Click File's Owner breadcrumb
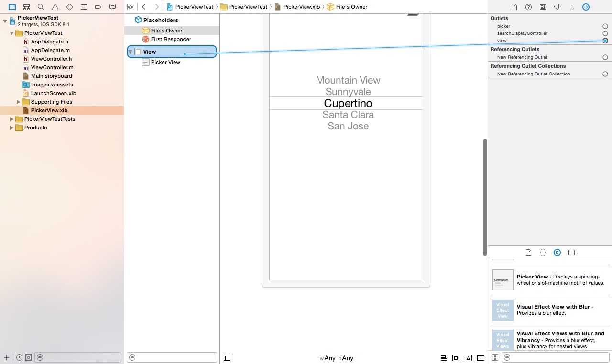Image resolution: width=612 pixels, height=364 pixels. pyautogui.click(x=347, y=7)
